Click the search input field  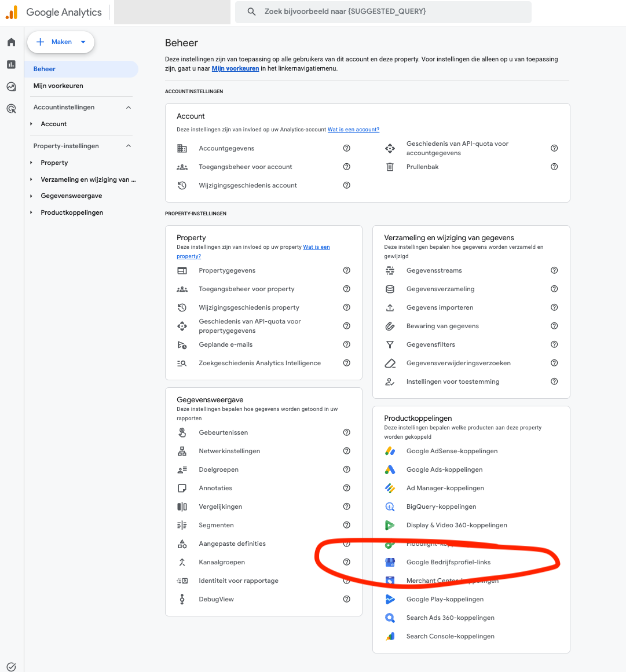[x=383, y=12]
